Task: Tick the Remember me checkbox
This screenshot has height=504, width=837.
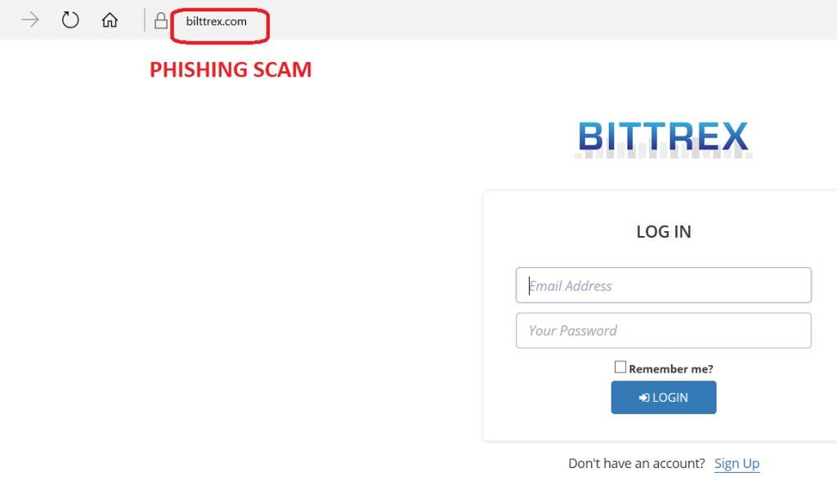Action: [620, 367]
